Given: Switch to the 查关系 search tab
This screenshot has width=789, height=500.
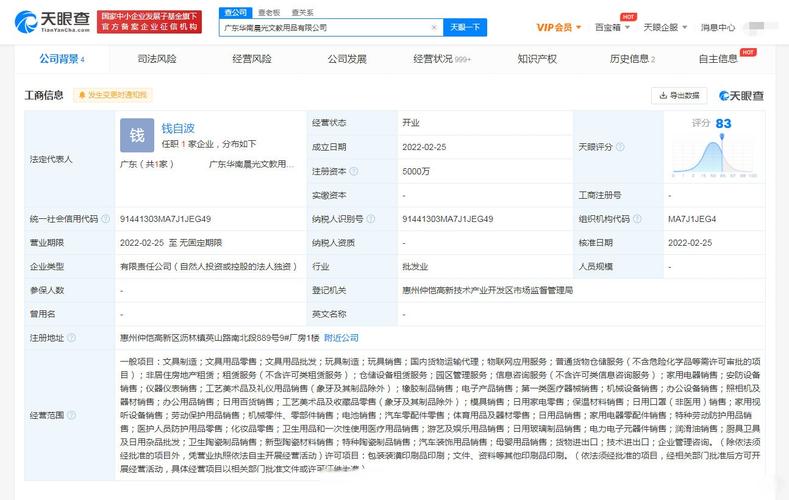Looking at the screenshot, I should coord(302,13).
